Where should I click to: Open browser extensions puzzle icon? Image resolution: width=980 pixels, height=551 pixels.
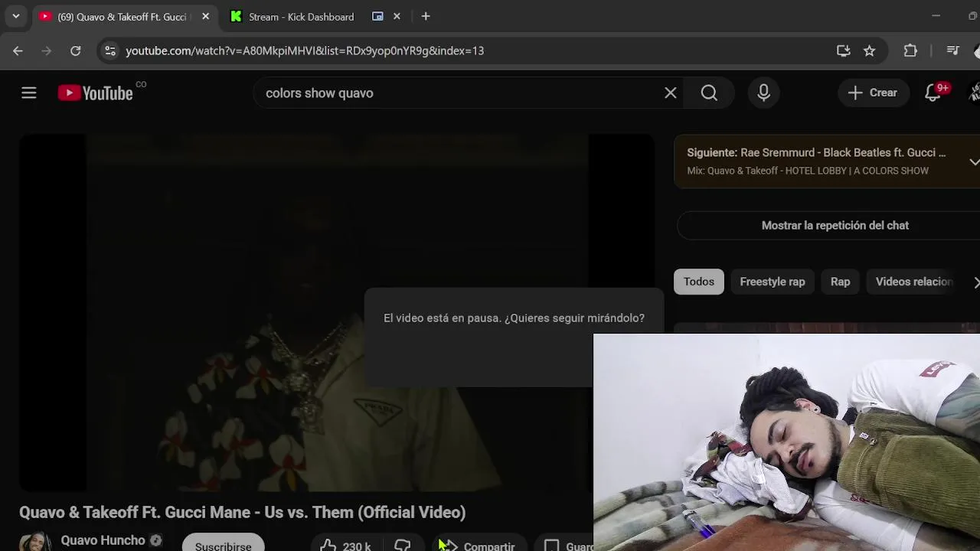pos(910,51)
